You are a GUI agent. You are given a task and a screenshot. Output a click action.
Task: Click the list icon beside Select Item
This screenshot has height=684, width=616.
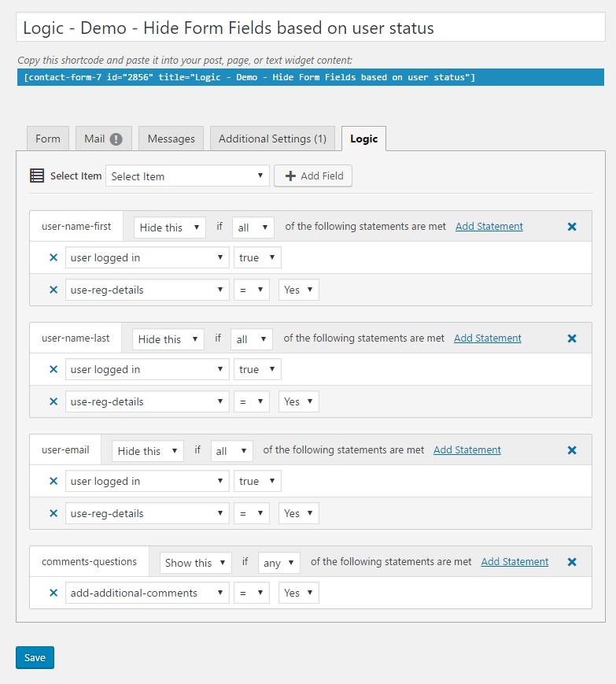tap(37, 175)
